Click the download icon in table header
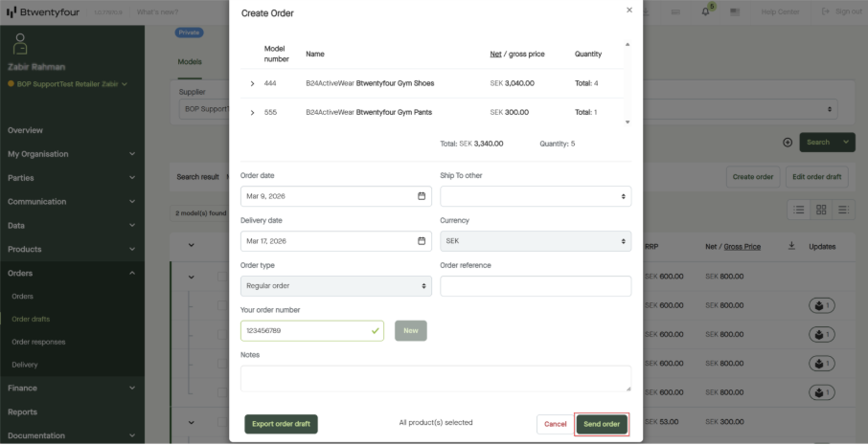868x445 pixels. pos(791,246)
